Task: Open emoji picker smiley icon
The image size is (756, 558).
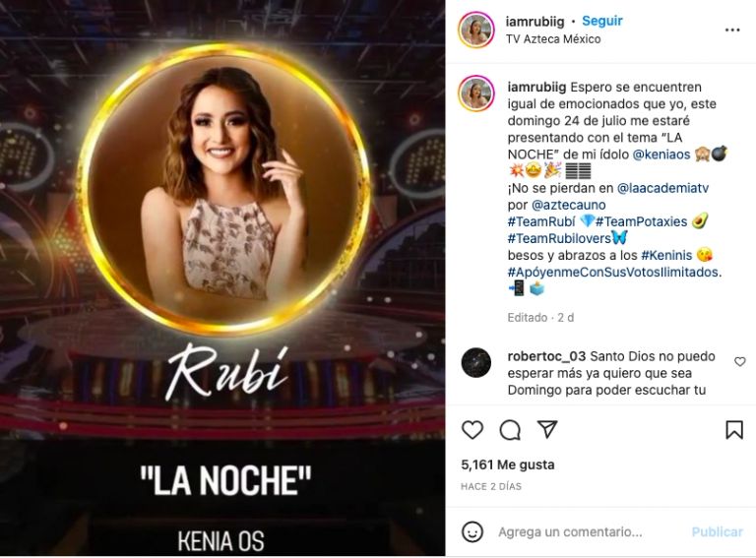Action: coord(472,532)
